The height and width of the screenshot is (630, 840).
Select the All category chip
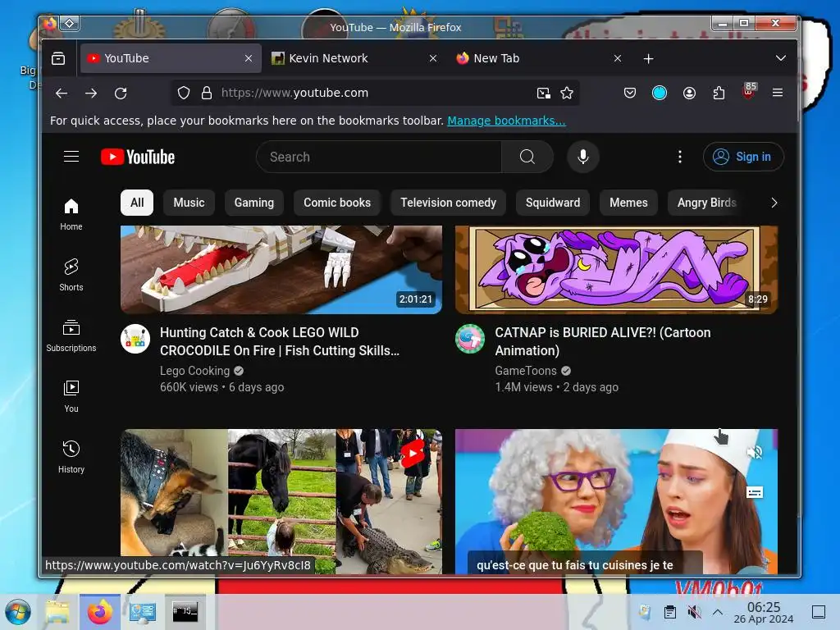[137, 203]
